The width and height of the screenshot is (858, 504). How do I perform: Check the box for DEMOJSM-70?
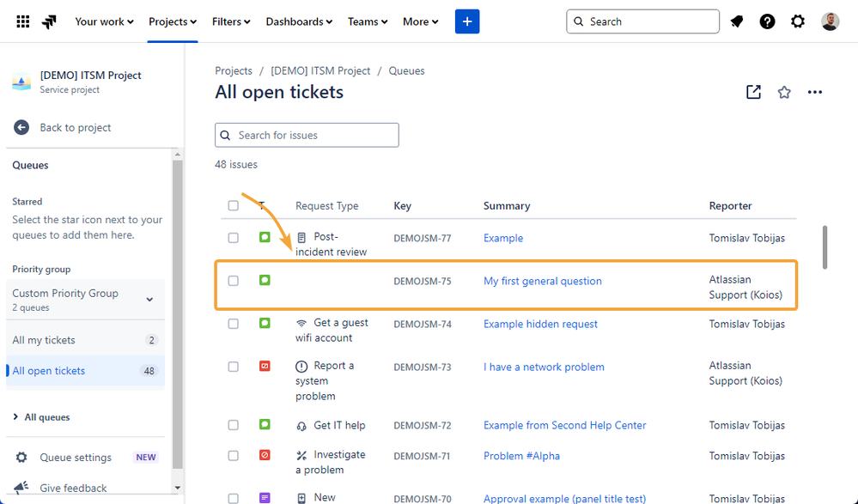point(233,499)
